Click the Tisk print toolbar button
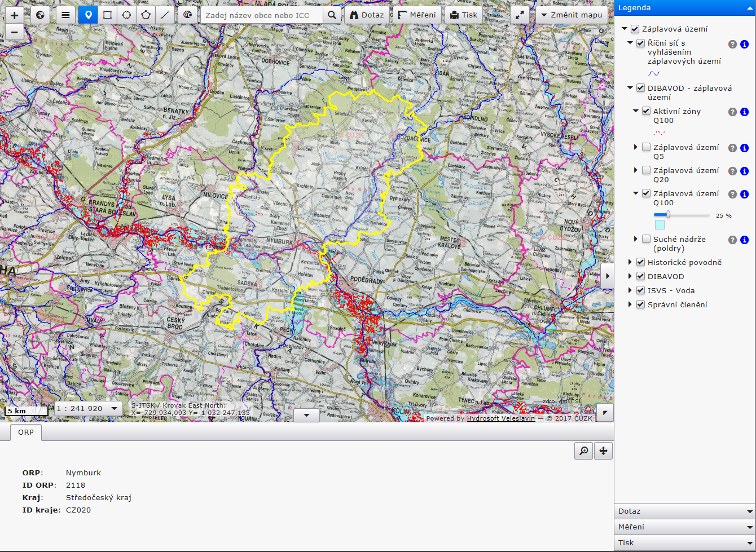Screen dimensions: 756x552 pyautogui.click(x=464, y=15)
